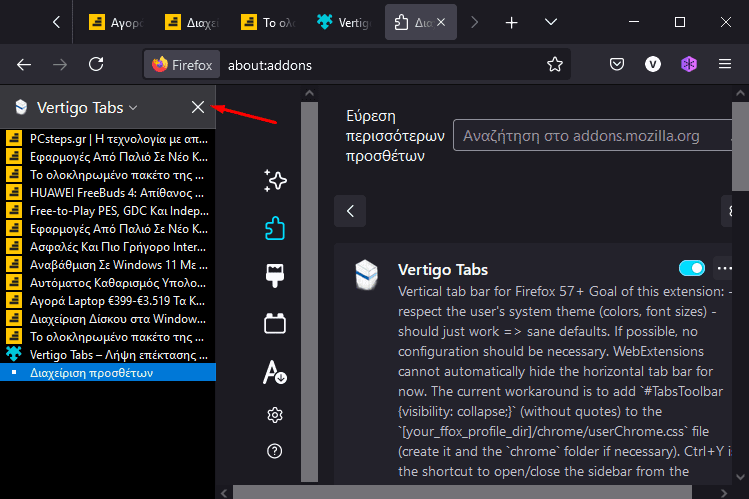
Task: Open Firefox settings gear in add-ons sidebar
Action: pos(275,415)
